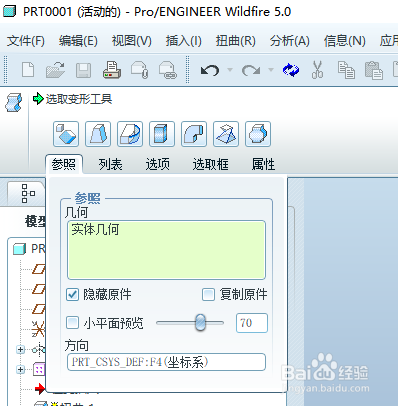Click the New file icon
This screenshot has width=398, height=406.
28,70
